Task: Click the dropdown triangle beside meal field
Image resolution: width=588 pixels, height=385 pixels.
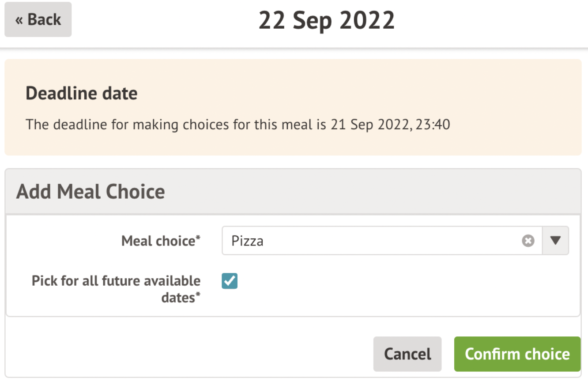Action: coord(555,241)
